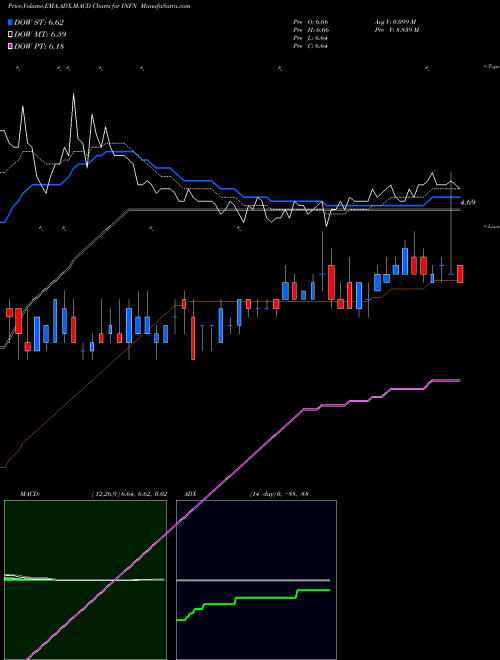Click the 'Pre H: 6.66' high value
Viewport: 500px width, 660px height.
(311, 30)
